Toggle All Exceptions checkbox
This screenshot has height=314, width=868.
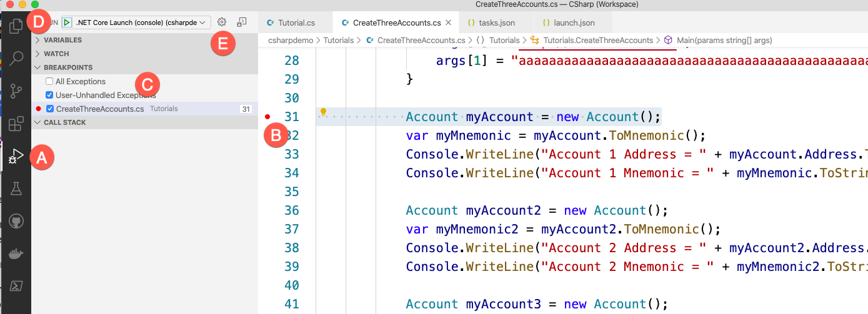coord(49,82)
